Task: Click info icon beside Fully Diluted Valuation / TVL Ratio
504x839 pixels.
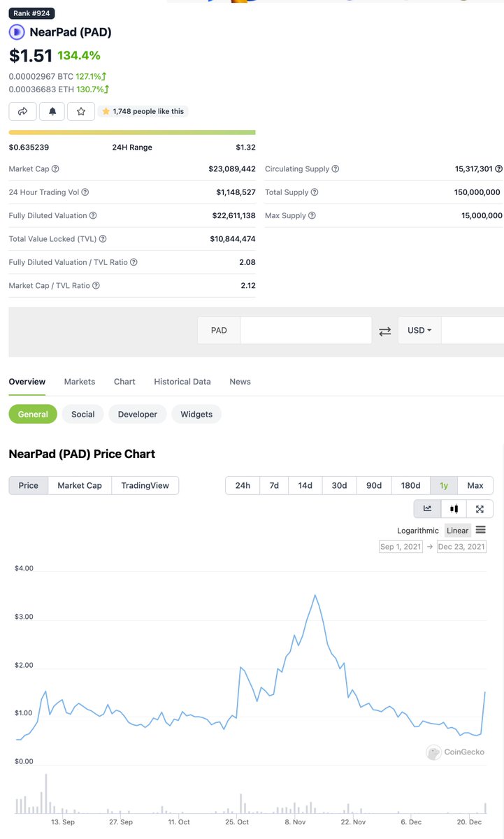Action: [134, 262]
